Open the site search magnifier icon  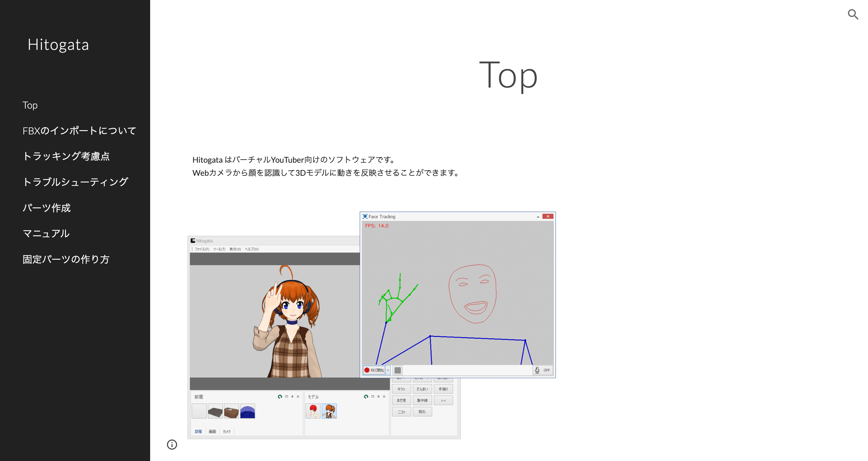click(853, 15)
